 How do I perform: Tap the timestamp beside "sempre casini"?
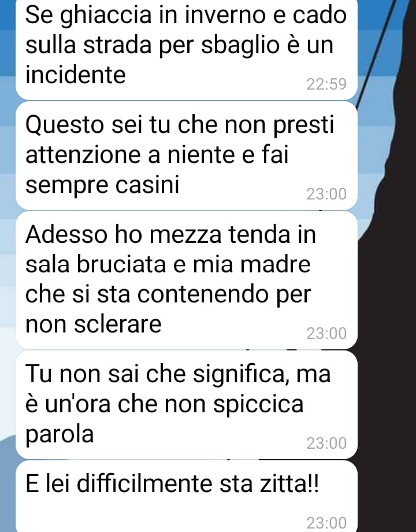pyautogui.click(x=326, y=194)
